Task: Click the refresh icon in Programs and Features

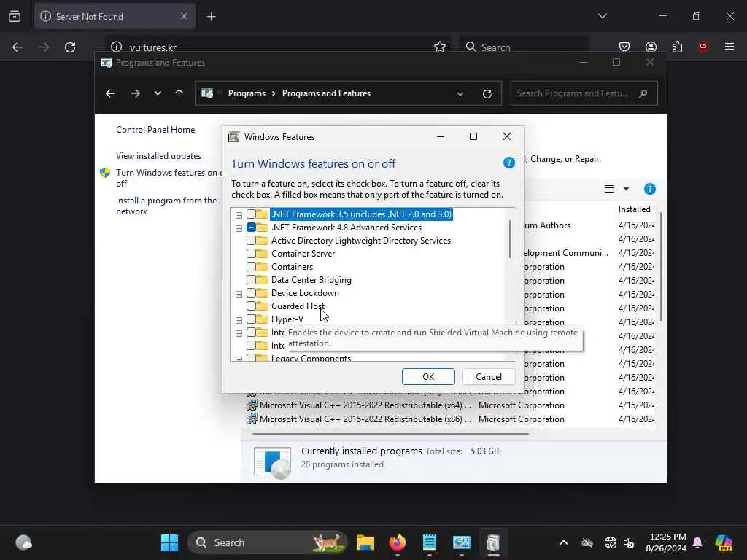Action: click(x=487, y=94)
